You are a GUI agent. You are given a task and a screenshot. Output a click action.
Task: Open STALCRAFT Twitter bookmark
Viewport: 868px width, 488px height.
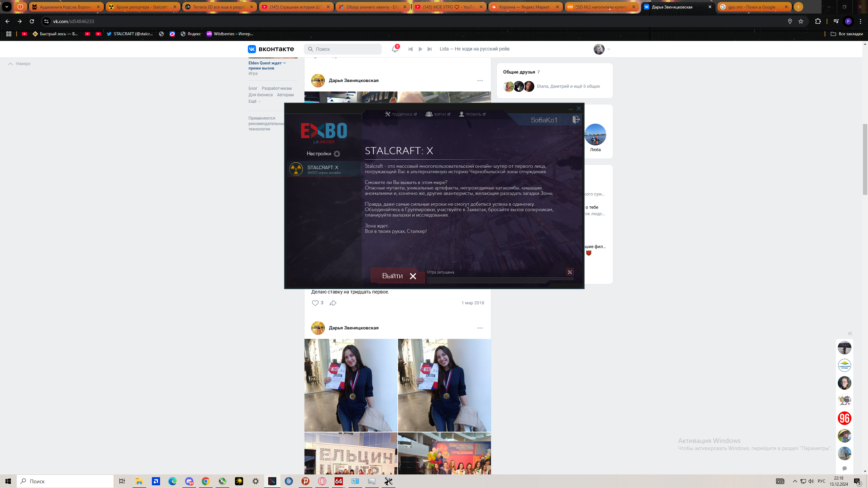(130, 34)
